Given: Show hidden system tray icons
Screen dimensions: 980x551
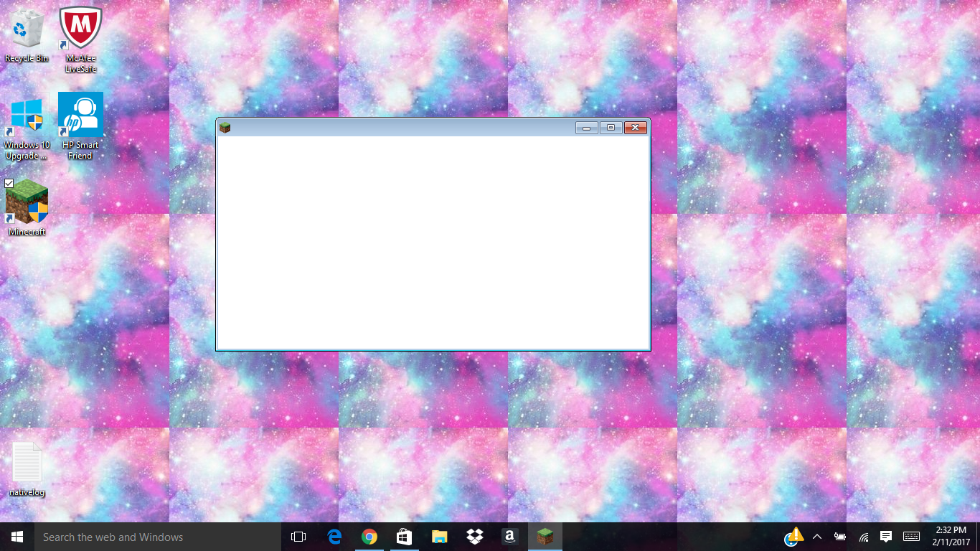Looking at the screenshot, I should (816, 537).
